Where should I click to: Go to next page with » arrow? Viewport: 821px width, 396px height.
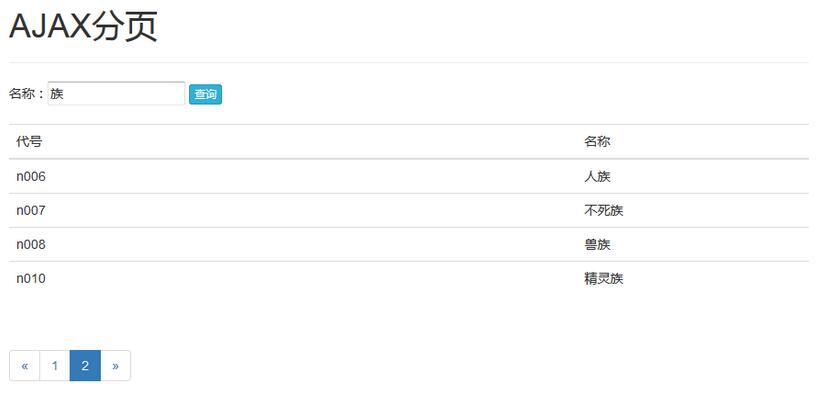click(x=115, y=366)
